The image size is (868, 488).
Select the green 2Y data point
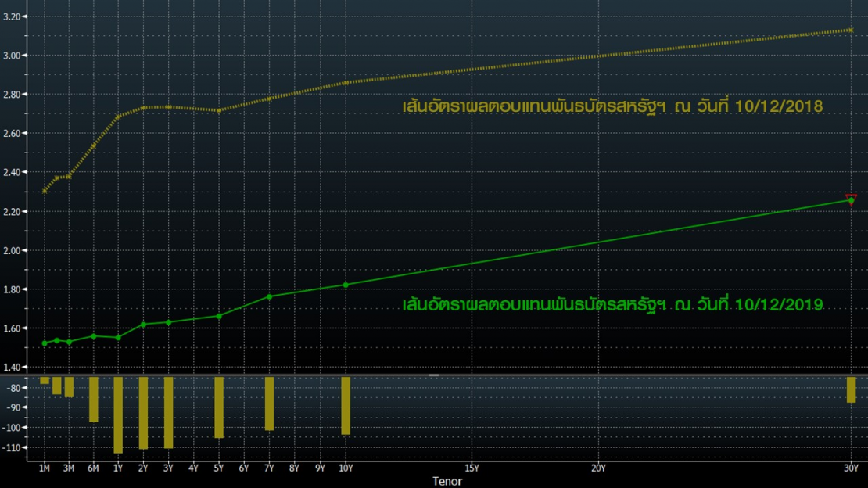click(143, 325)
